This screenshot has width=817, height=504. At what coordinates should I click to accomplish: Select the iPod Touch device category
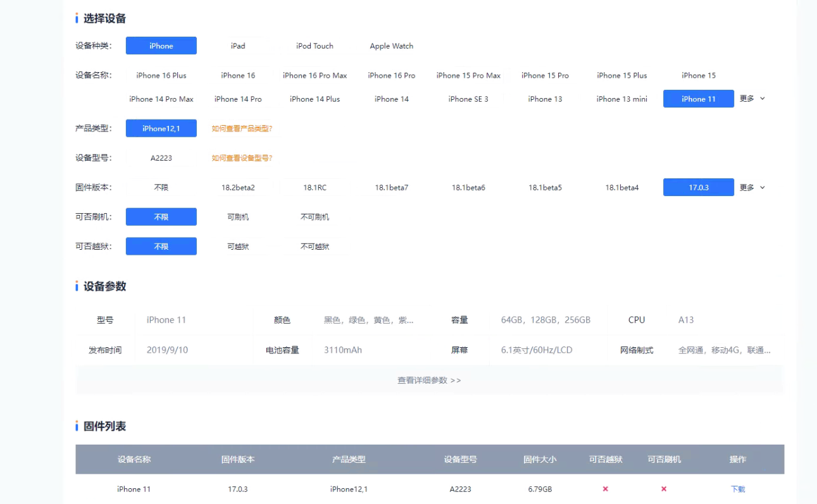[x=315, y=46]
